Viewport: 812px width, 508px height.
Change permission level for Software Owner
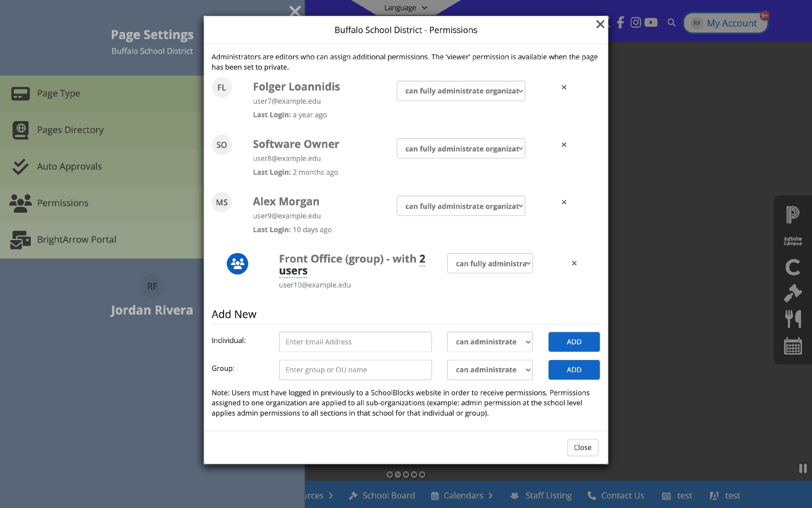tap(461, 148)
